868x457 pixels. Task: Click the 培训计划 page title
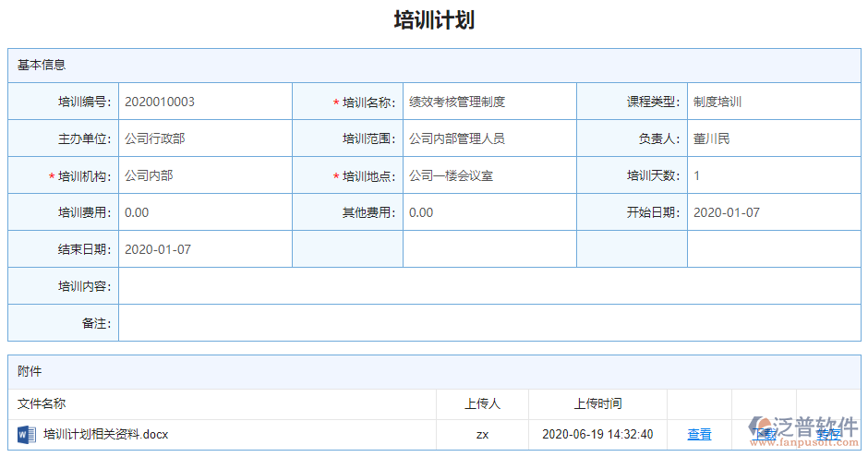coord(434,20)
